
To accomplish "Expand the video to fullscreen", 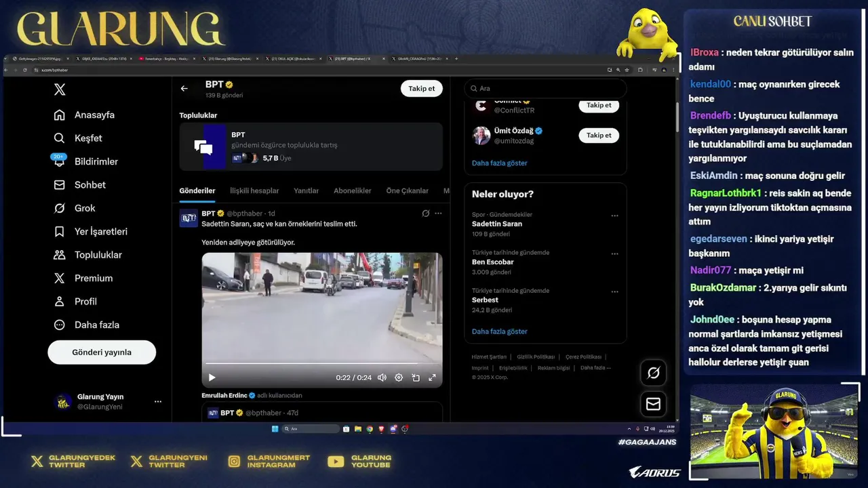I will (432, 378).
